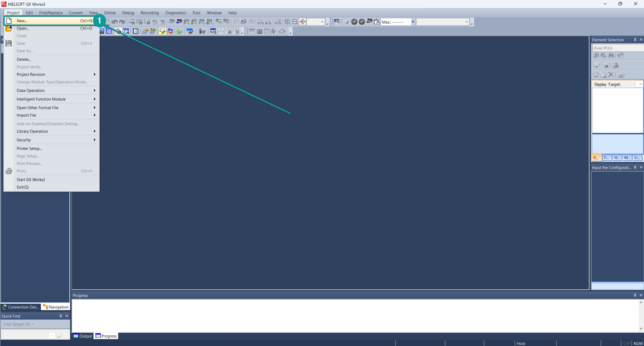Switch to the F... tab in Element Selection

tap(607, 158)
